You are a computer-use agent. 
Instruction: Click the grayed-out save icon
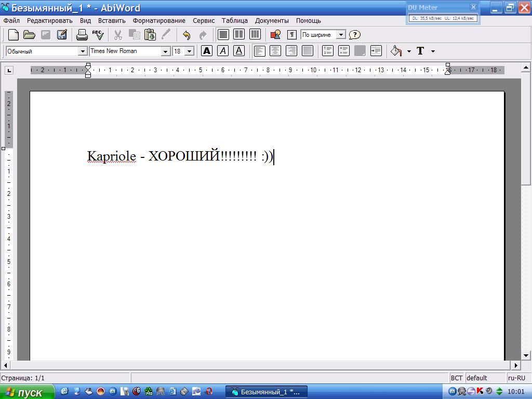(46, 35)
